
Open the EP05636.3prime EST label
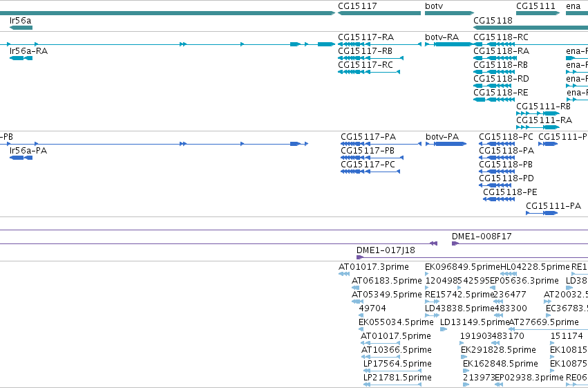[524, 281]
